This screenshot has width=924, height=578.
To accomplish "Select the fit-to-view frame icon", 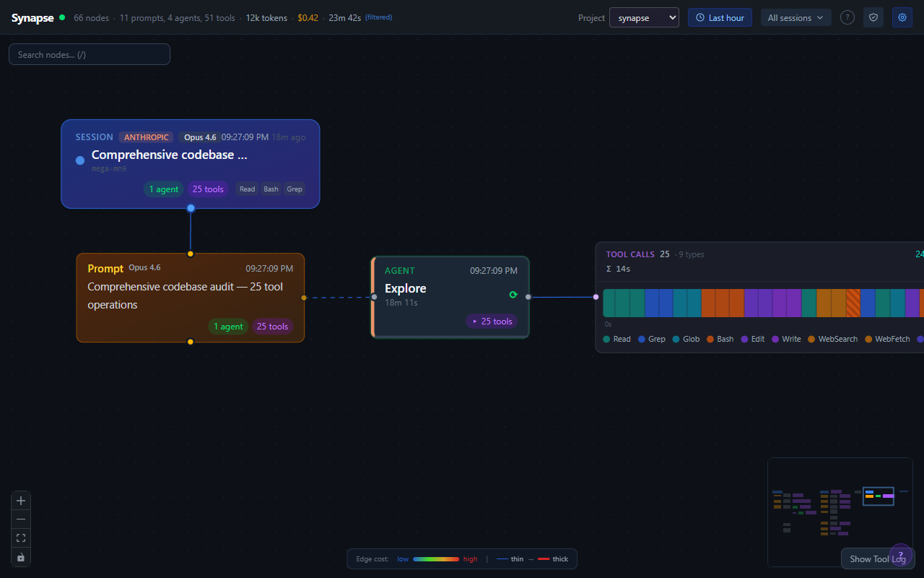I will (20, 538).
